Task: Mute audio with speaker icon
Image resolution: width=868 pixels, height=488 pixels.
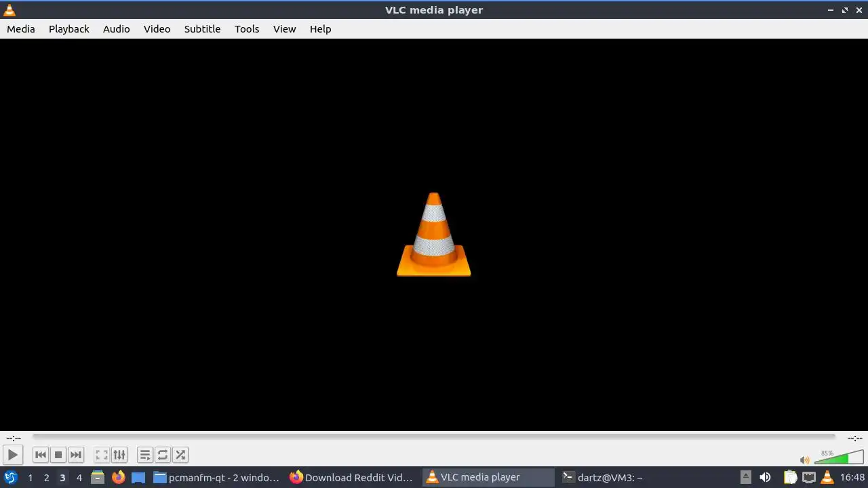Action: (x=805, y=460)
